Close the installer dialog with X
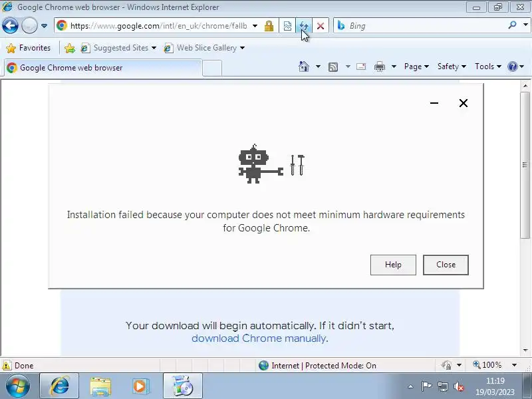 [463, 103]
